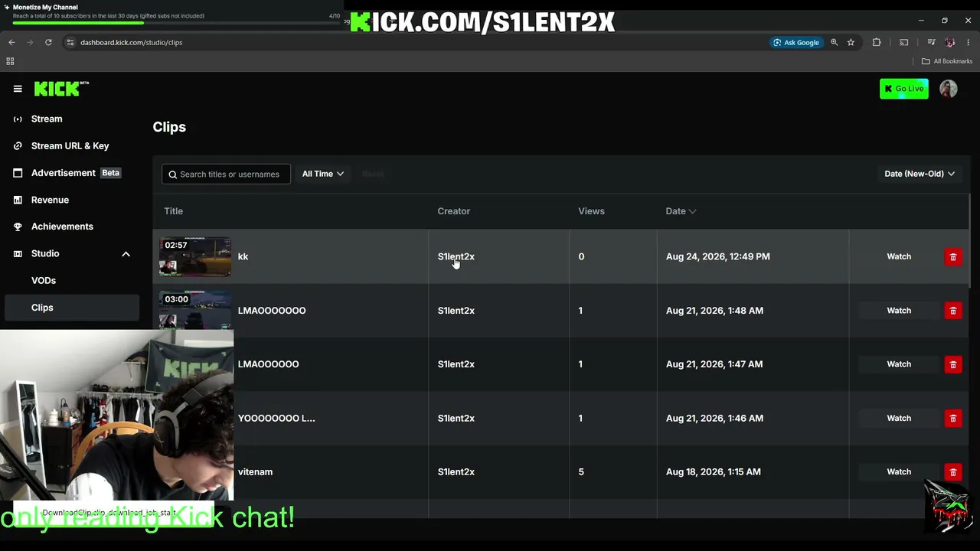Open the All Time filter dropdown

point(322,174)
